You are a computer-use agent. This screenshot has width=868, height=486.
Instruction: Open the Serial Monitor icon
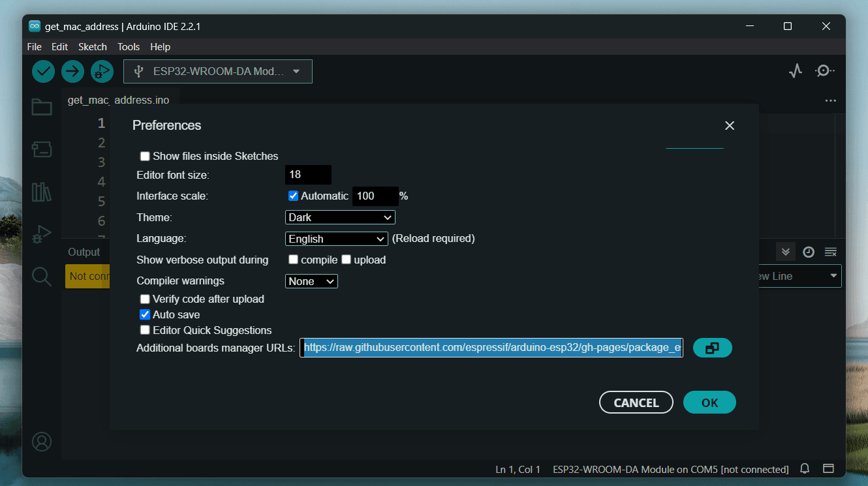[824, 71]
